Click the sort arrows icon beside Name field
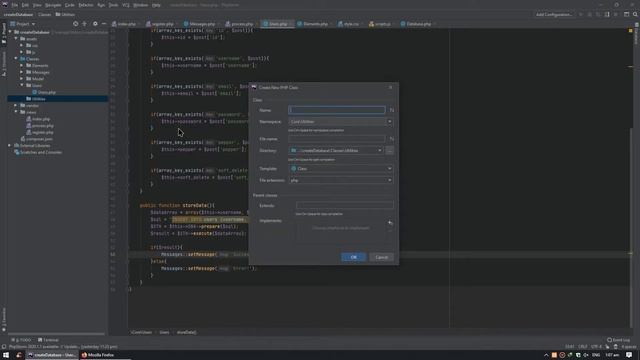The width and height of the screenshot is (640, 360). [x=391, y=110]
